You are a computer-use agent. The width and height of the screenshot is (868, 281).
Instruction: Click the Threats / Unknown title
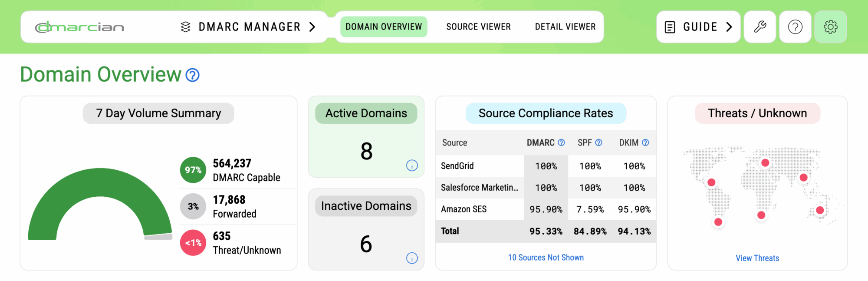click(757, 113)
